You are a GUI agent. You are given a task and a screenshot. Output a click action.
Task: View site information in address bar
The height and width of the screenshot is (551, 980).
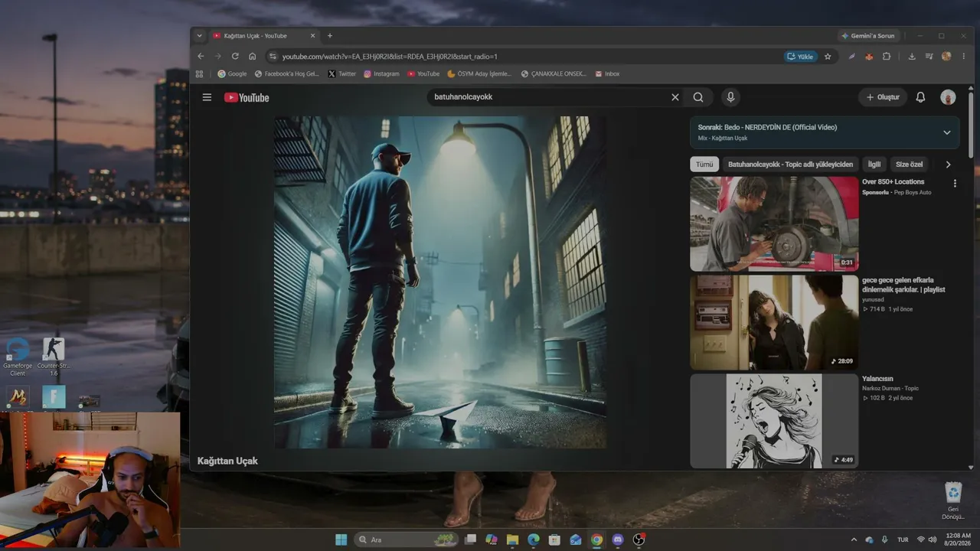tap(272, 56)
